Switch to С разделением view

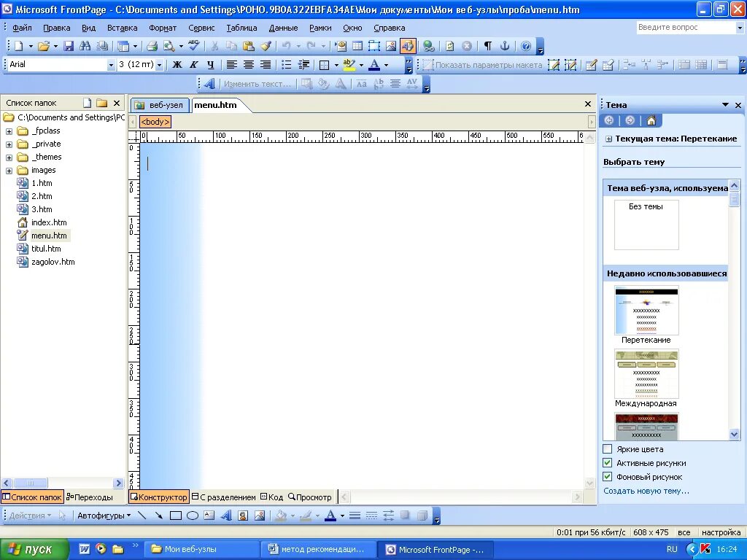(224, 497)
